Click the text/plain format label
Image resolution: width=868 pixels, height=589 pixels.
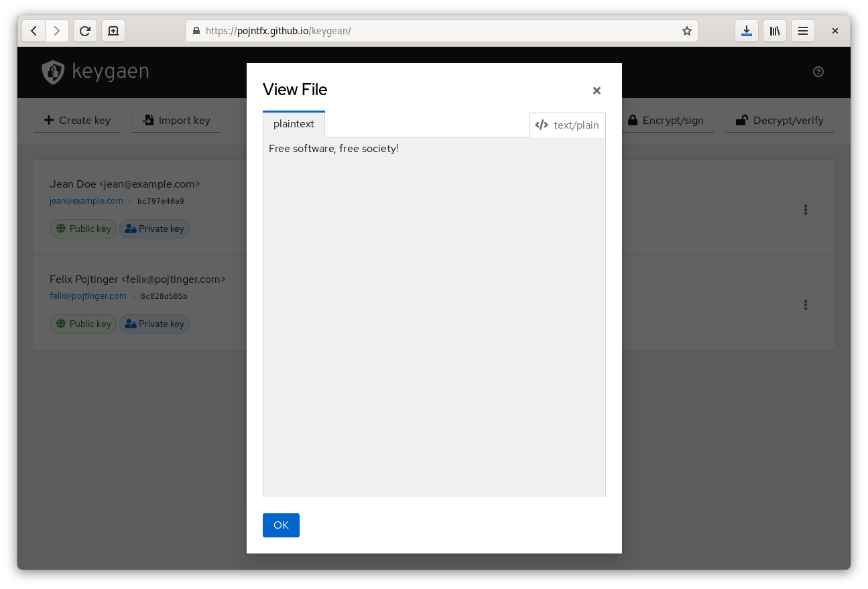(x=567, y=125)
